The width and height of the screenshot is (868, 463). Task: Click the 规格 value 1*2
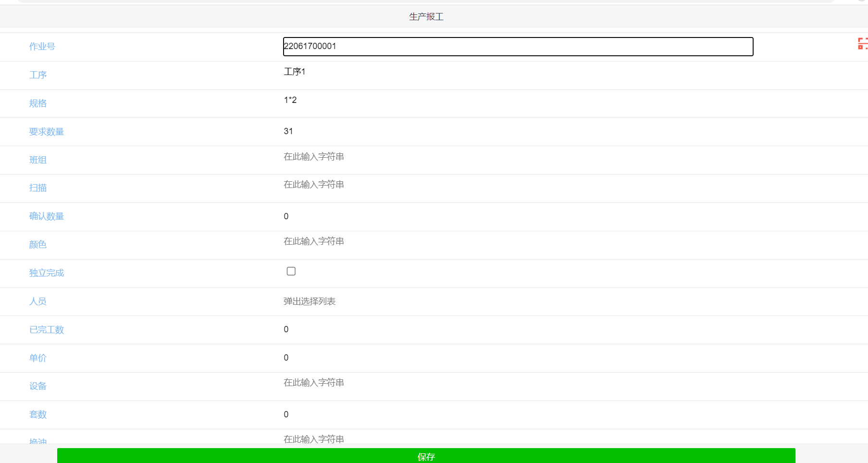click(290, 100)
